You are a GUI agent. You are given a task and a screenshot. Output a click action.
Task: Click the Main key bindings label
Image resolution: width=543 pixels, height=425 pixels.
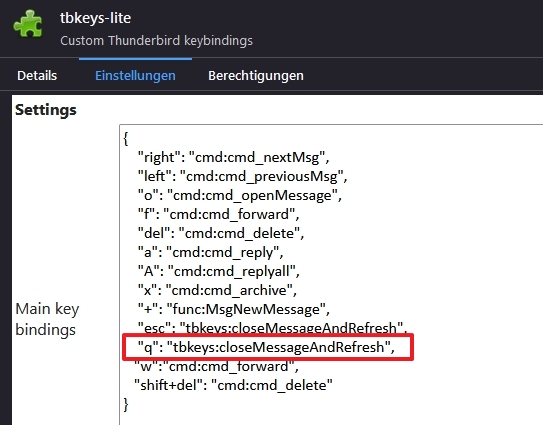coord(47,319)
